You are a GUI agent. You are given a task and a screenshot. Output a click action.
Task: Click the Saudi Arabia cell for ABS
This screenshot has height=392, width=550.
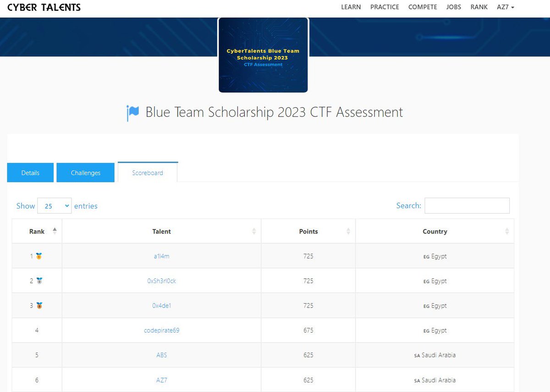tap(435, 355)
